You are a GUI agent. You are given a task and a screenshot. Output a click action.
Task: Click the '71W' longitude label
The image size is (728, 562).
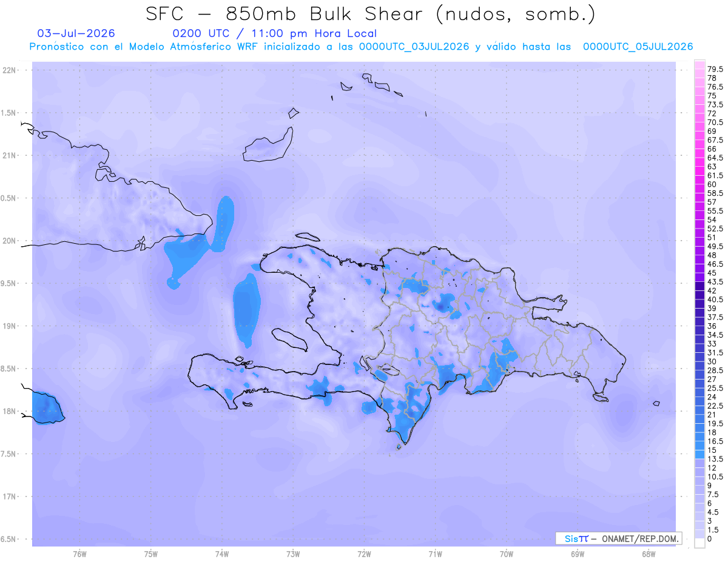coord(435,554)
